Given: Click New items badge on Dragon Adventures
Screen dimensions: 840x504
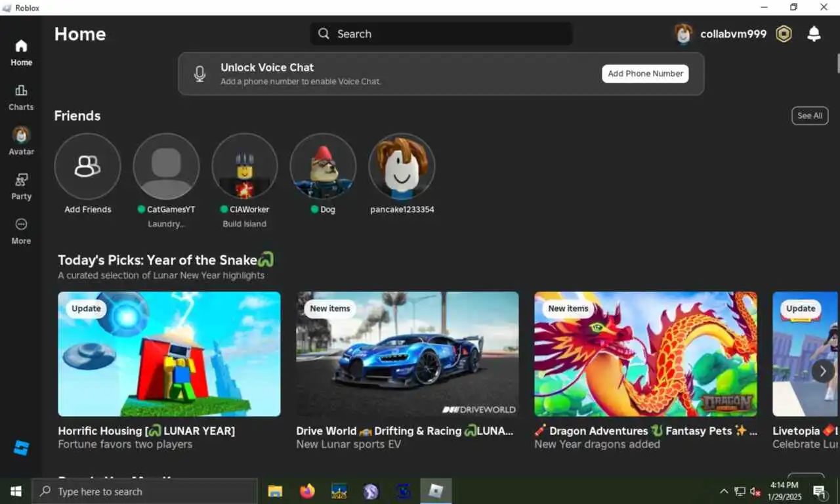Looking at the screenshot, I should (568, 308).
